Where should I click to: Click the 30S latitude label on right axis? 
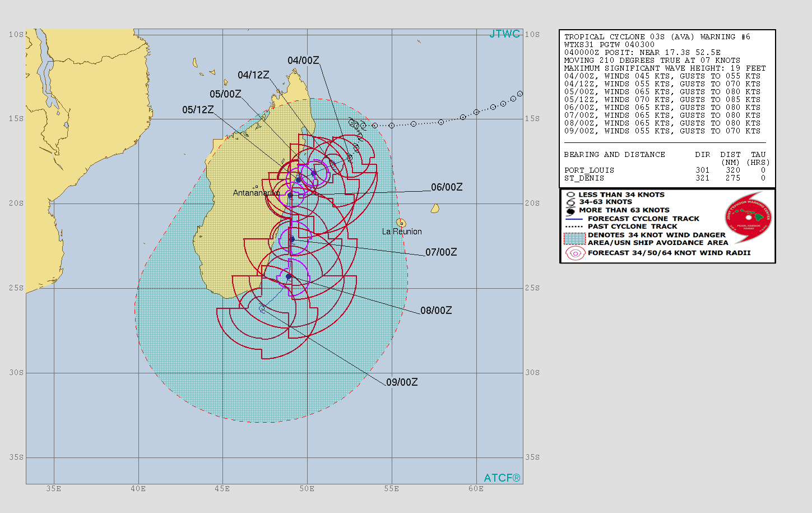(532, 373)
